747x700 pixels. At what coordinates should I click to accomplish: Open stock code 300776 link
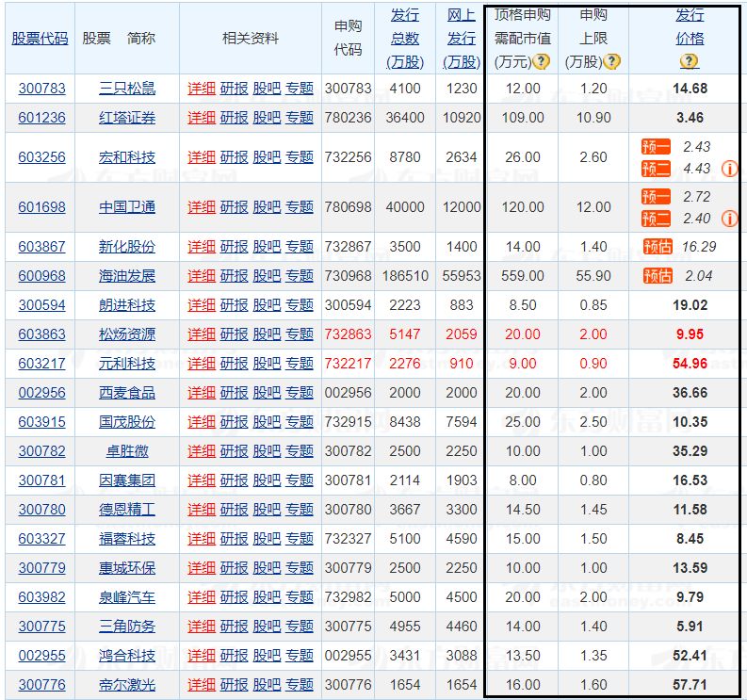(x=42, y=685)
